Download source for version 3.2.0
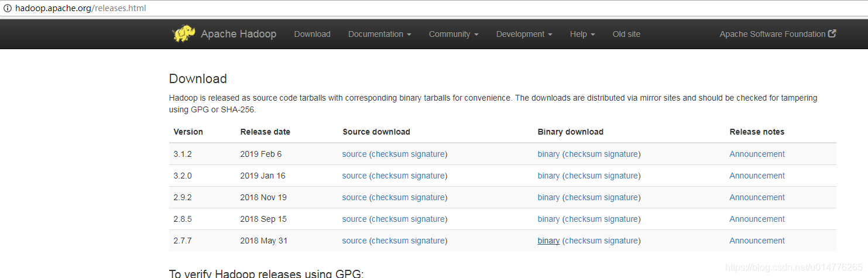 tap(354, 176)
